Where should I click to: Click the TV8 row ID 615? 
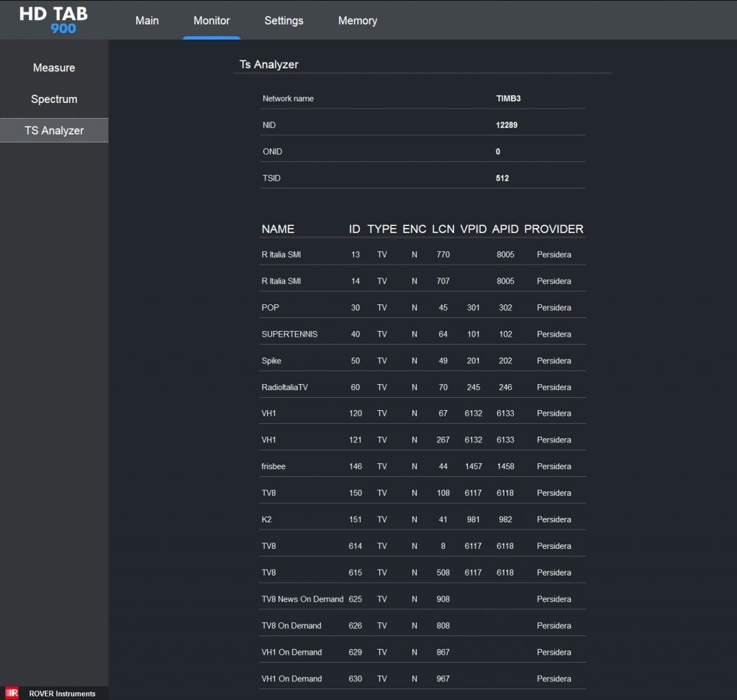(x=356, y=573)
